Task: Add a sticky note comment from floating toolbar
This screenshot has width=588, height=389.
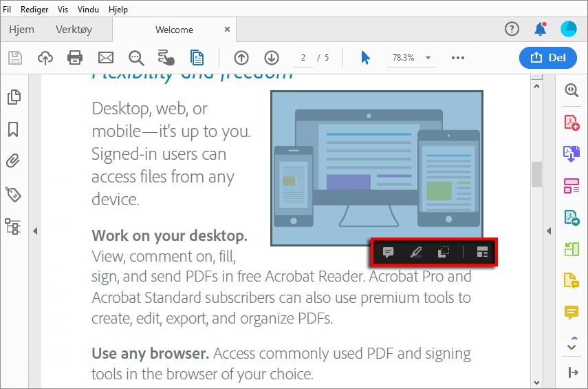Action: pos(388,252)
